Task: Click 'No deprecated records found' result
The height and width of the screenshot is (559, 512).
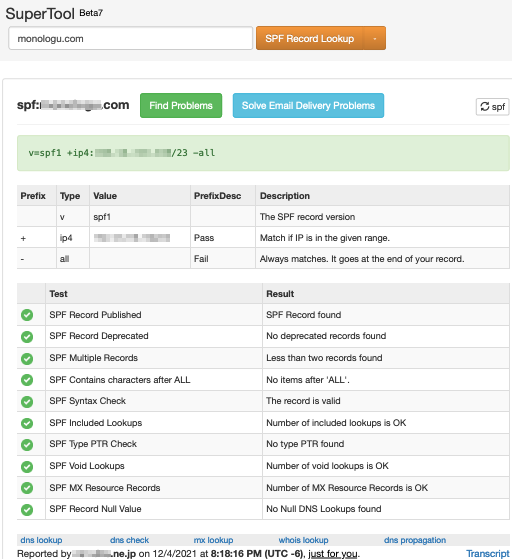Action: 326,336
